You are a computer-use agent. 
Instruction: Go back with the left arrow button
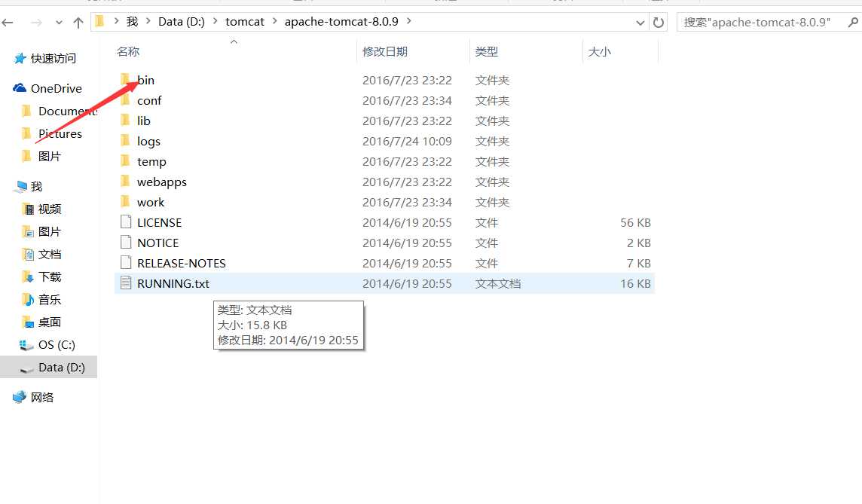tap(8, 23)
